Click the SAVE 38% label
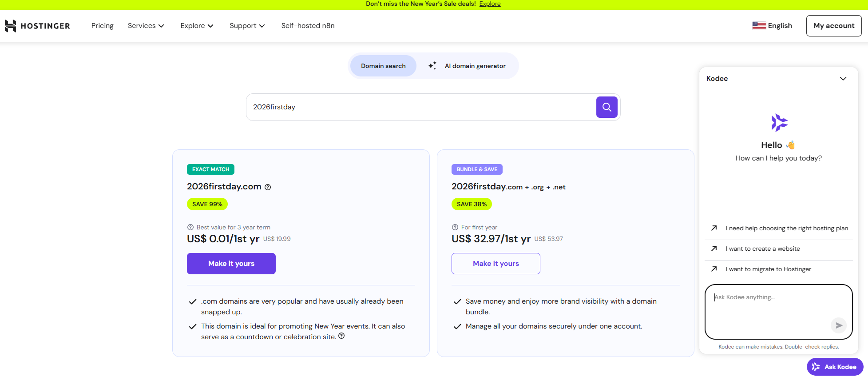The height and width of the screenshot is (377, 868). tap(472, 204)
